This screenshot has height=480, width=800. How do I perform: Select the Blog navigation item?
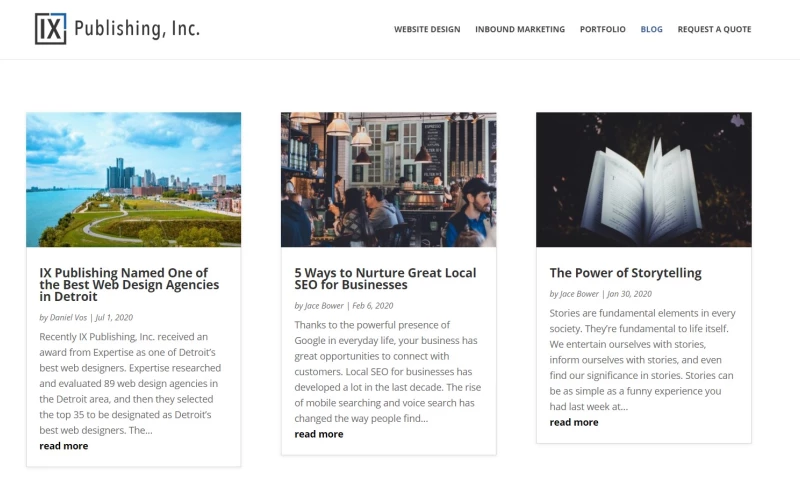[652, 29]
